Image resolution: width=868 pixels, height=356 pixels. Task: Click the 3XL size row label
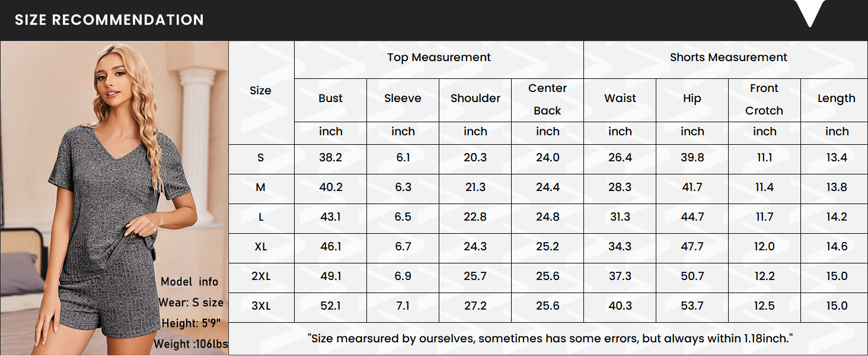point(260,306)
